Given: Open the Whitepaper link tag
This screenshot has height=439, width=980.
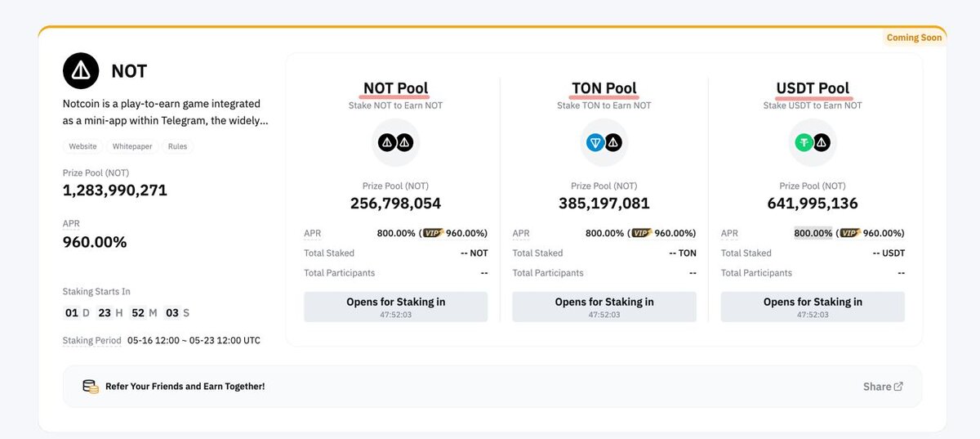Looking at the screenshot, I should [132, 146].
